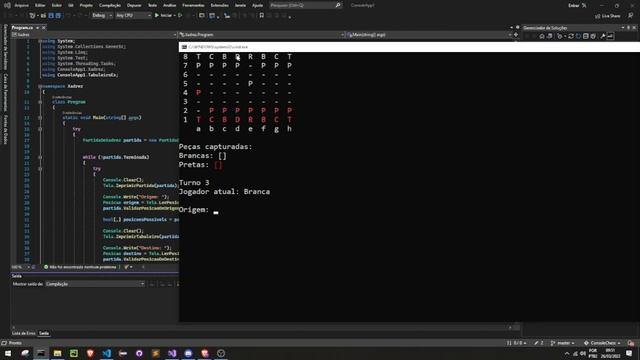Click the split editor icon above scrollbar

pyautogui.click(x=516, y=35)
